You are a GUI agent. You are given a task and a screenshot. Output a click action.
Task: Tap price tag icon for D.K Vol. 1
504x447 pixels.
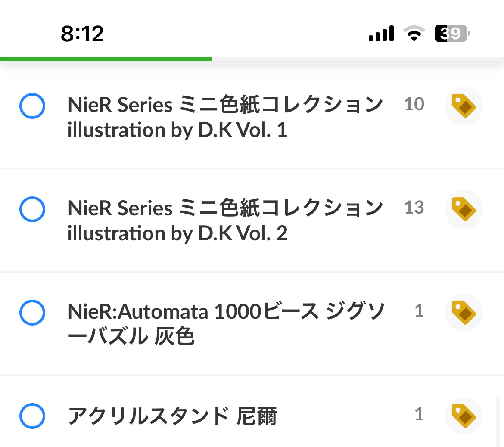464,106
